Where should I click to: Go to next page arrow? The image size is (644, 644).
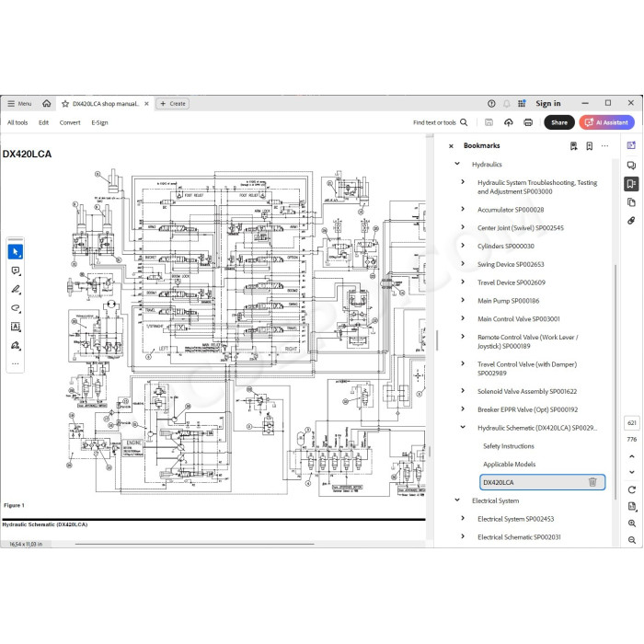pyautogui.click(x=632, y=472)
